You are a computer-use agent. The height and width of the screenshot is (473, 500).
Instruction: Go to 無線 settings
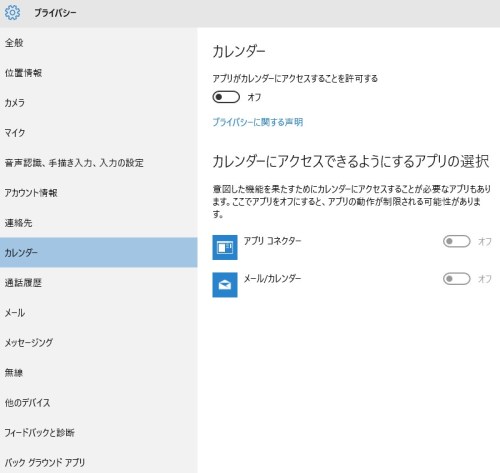[x=99, y=373]
